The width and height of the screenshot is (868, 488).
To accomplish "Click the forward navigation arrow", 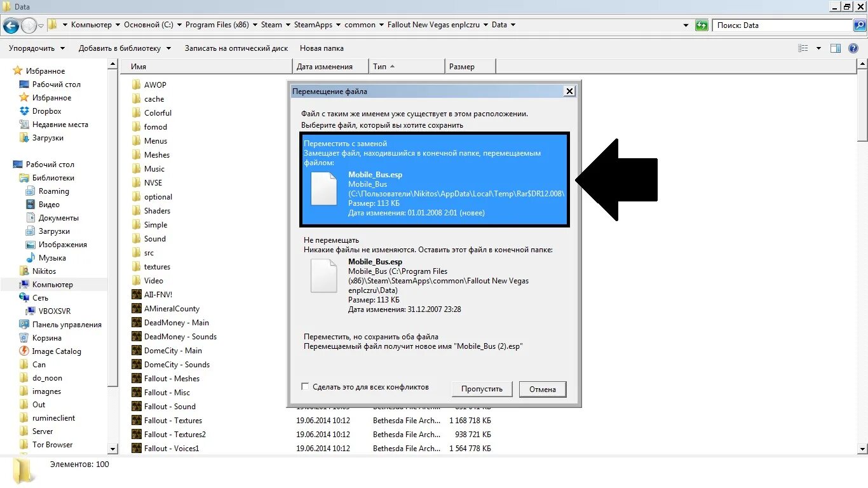I will (x=28, y=25).
